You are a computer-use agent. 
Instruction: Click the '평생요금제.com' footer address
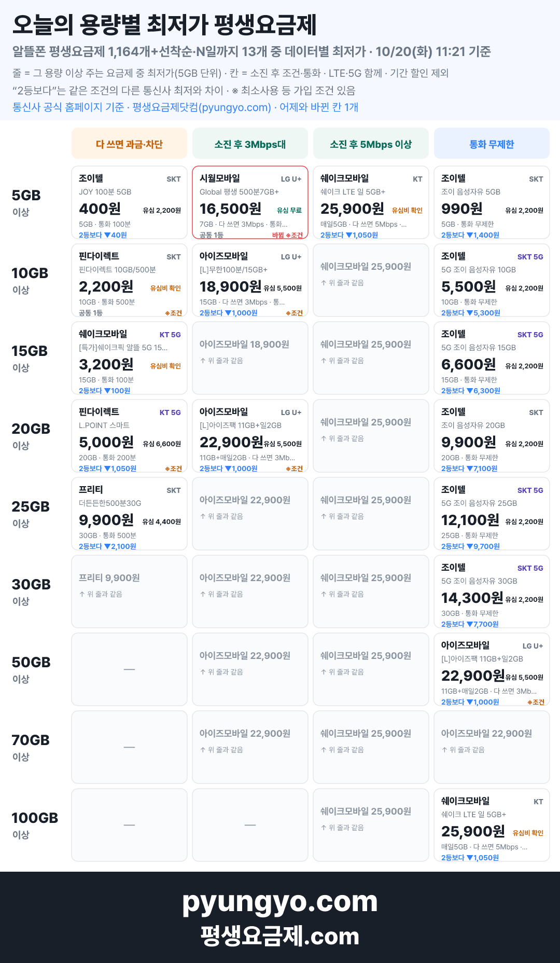click(280, 936)
